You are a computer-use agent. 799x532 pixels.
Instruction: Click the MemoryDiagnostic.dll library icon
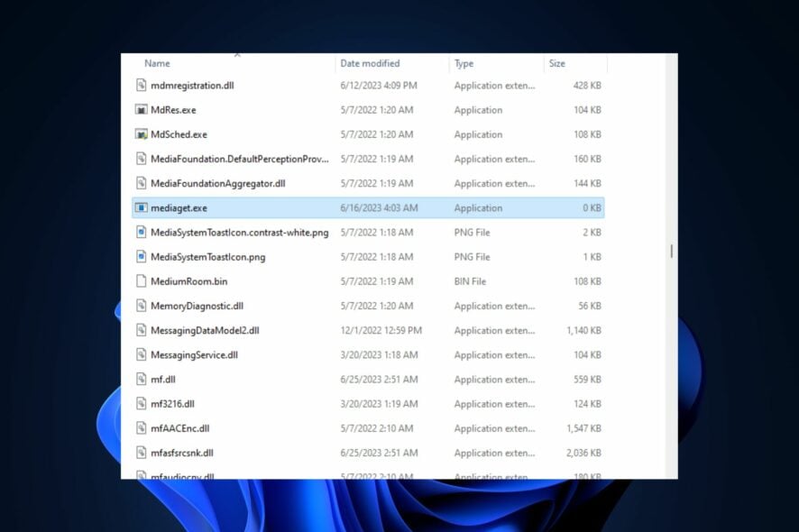(141, 306)
